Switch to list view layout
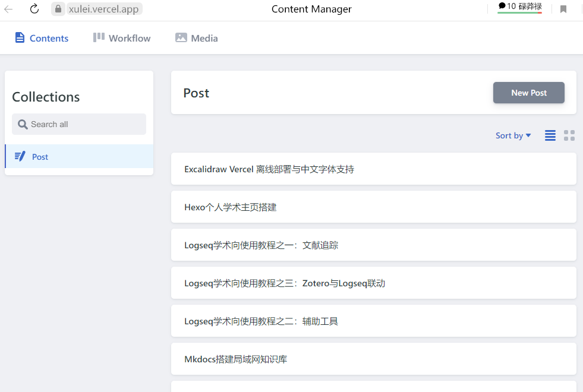Image resolution: width=583 pixels, height=392 pixels. click(550, 135)
